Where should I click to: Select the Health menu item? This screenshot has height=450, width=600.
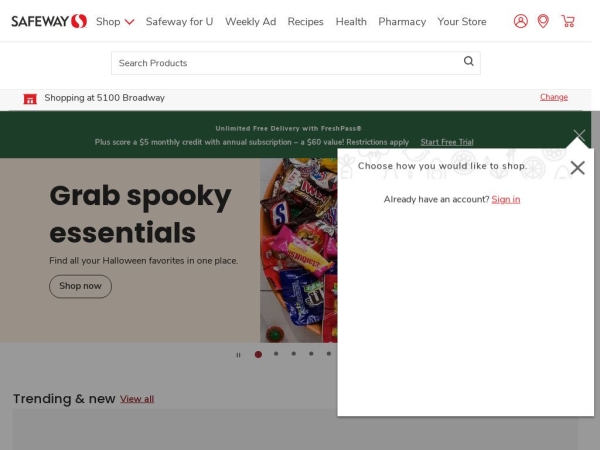coord(351,22)
